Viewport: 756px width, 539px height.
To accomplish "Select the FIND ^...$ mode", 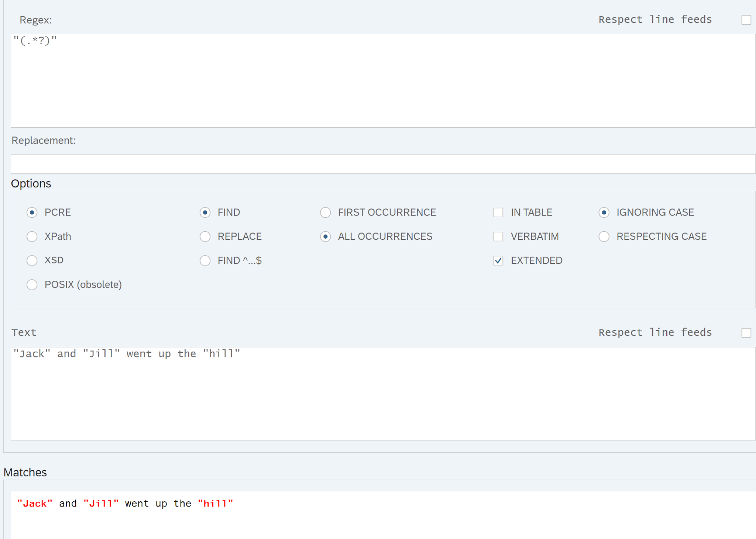I will (x=205, y=260).
